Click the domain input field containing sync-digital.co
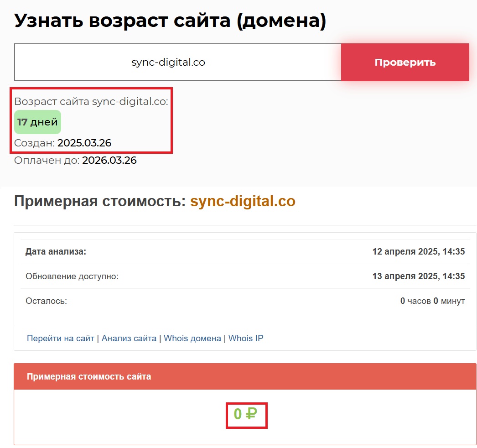The image size is (477, 448). coord(177,63)
